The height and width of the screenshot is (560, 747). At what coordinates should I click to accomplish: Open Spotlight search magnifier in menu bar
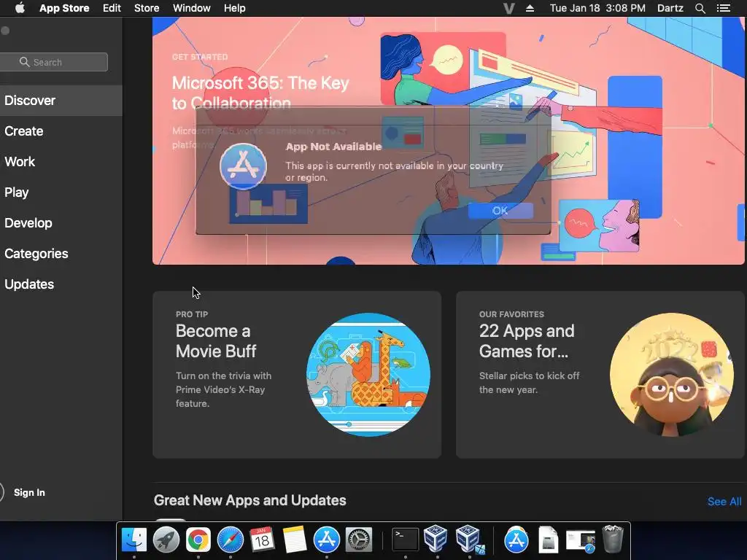(x=700, y=8)
